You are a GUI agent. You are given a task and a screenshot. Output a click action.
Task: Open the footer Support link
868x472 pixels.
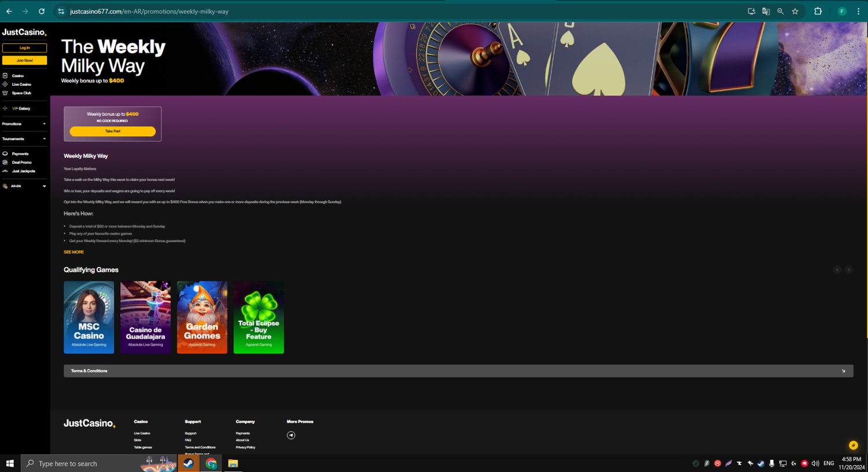190,433
